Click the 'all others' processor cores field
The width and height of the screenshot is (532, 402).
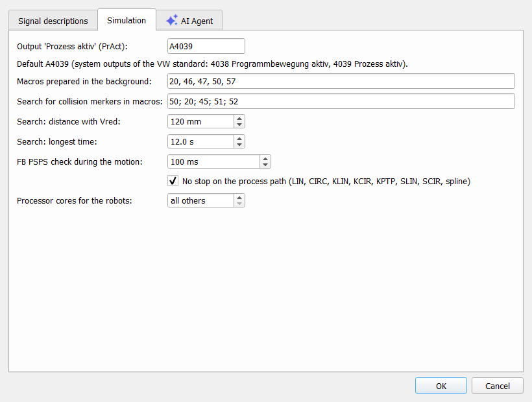coord(201,200)
